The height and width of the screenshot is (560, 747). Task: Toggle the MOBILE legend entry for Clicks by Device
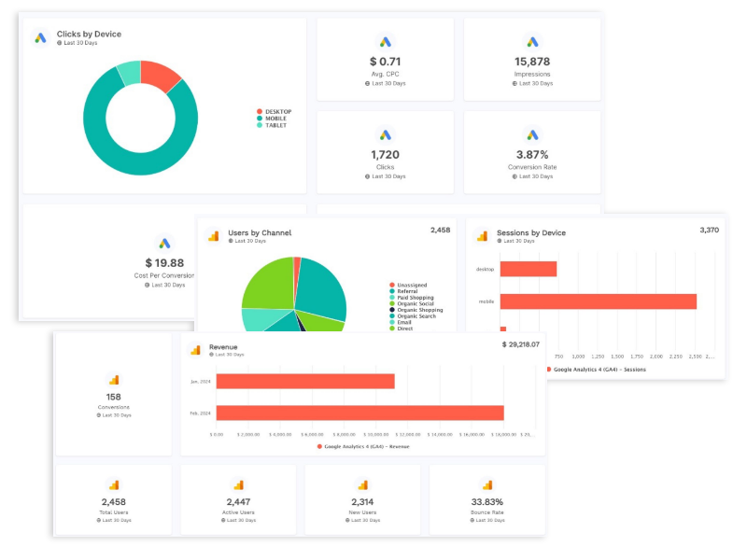[275, 119]
